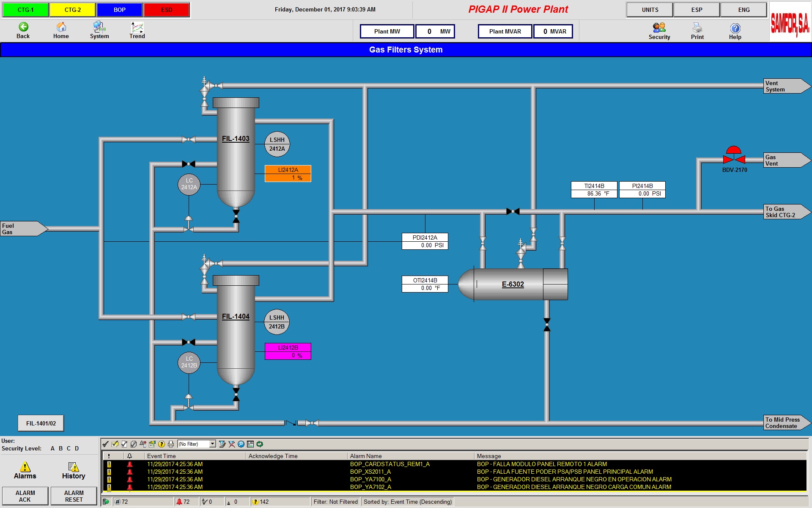Click the Print printer icon
Screen dimensions: 812x508
[x=697, y=28]
